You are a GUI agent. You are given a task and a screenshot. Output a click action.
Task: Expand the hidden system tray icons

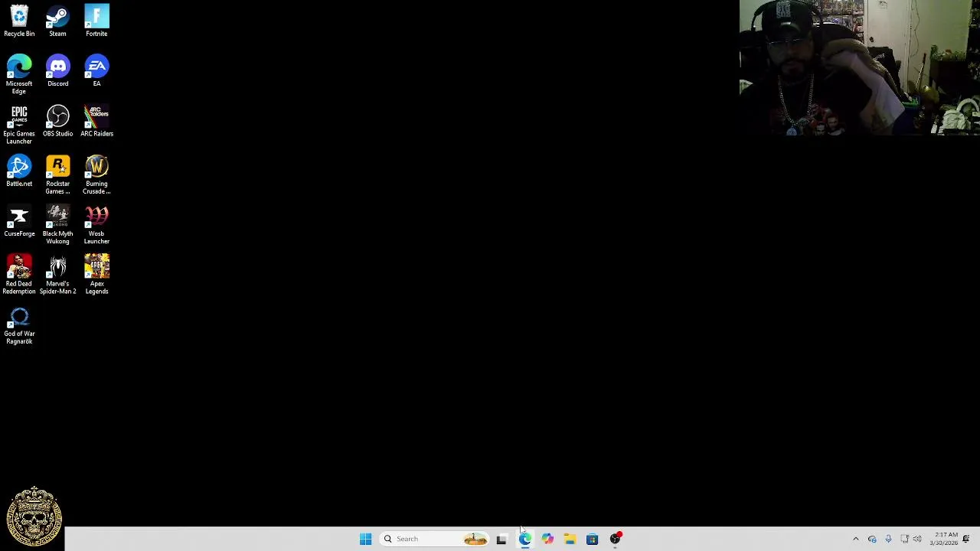[856, 539]
